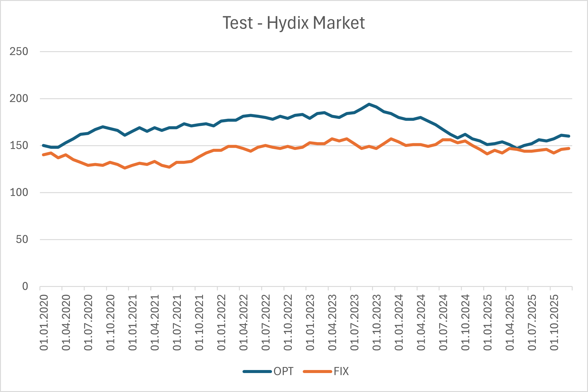The width and height of the screenshot is (588, 392).
Task: Click the 250 value axis label
Action: [x=19, y=51]
